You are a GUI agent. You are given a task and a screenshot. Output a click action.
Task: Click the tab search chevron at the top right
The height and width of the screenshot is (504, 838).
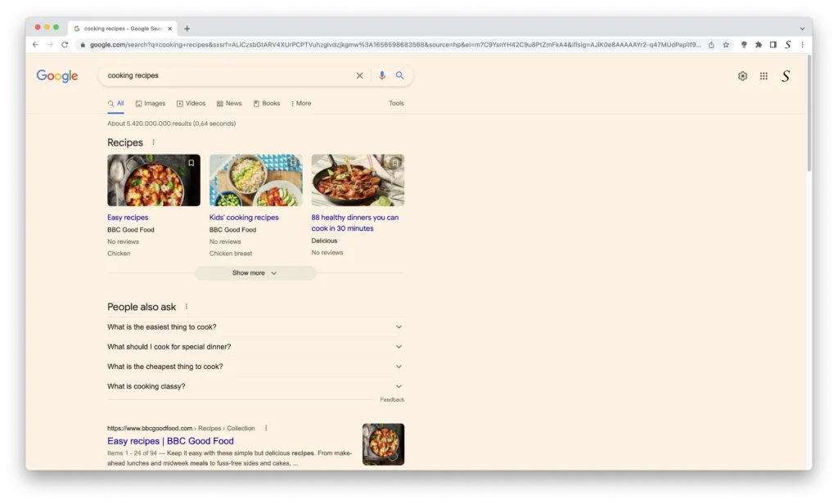[802, 29]
